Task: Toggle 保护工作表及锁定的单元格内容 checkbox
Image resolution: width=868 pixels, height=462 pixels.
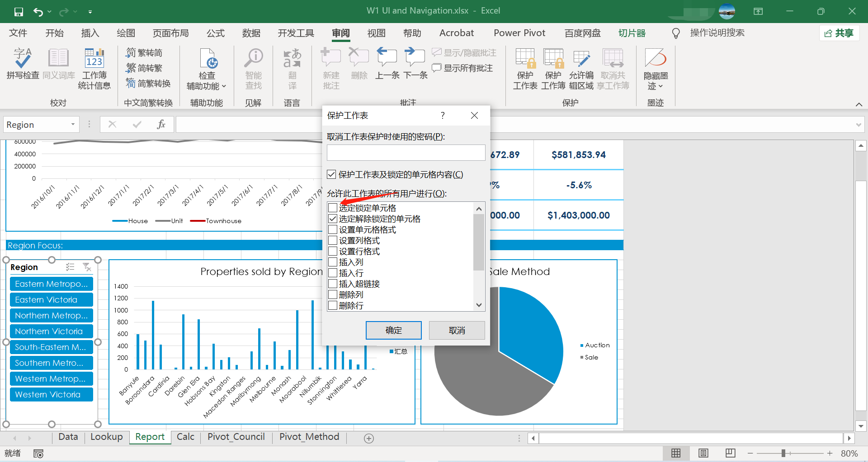Action: pos(332,175)
